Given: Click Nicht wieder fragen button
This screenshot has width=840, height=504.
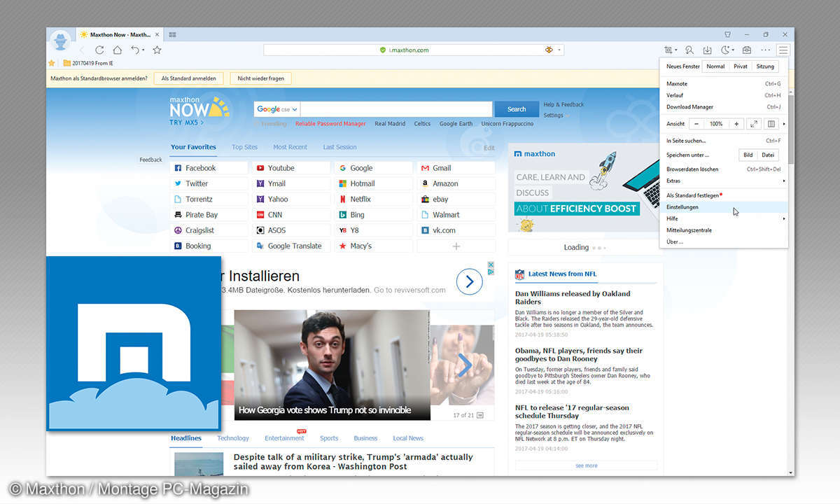Looking at the screenshot, I should [x=261, y=78].
